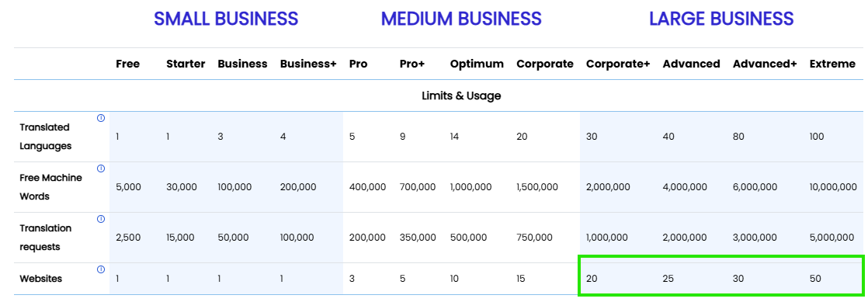Select the SMALL BUSINESS heading
The width and height of the screenshot is (868, 302).
pyautogui.click(x=226, y=19)
